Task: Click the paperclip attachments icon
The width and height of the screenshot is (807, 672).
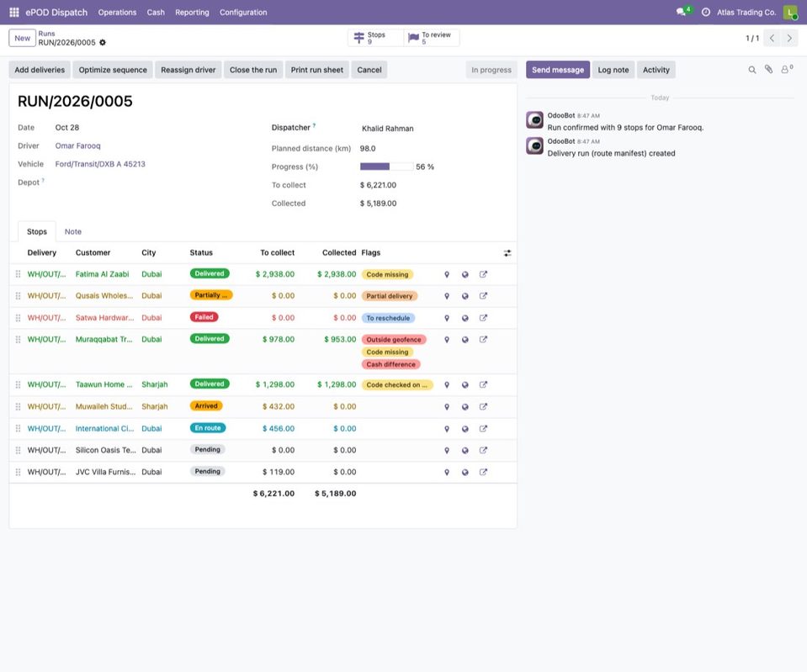Action: (768, 69)
